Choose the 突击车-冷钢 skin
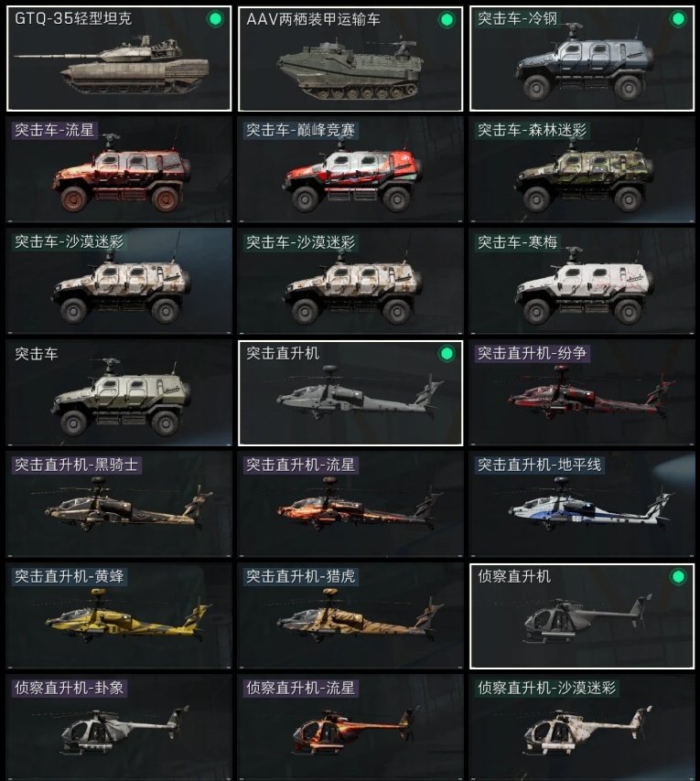Screen dimensions: 700x781 coord(582,59)
